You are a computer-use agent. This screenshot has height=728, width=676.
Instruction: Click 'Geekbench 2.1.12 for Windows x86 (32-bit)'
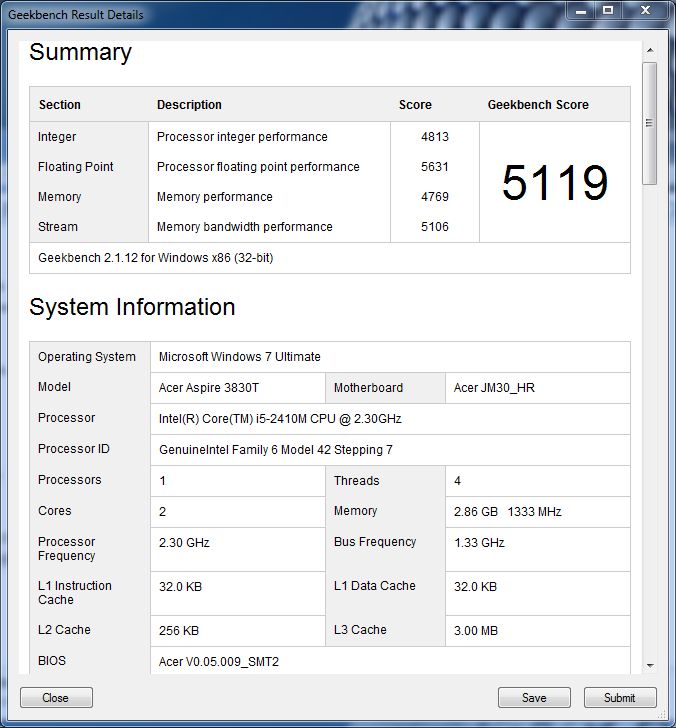coord(156,258)
